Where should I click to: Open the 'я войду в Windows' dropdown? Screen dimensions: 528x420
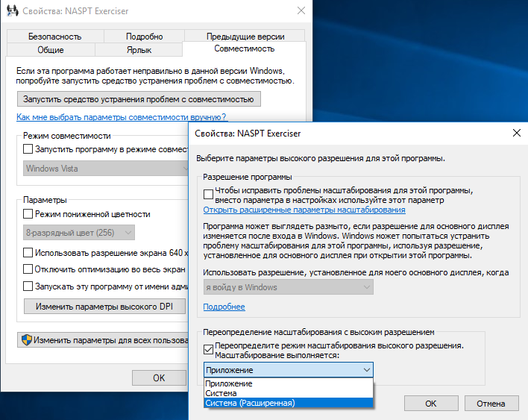point(289,287)
